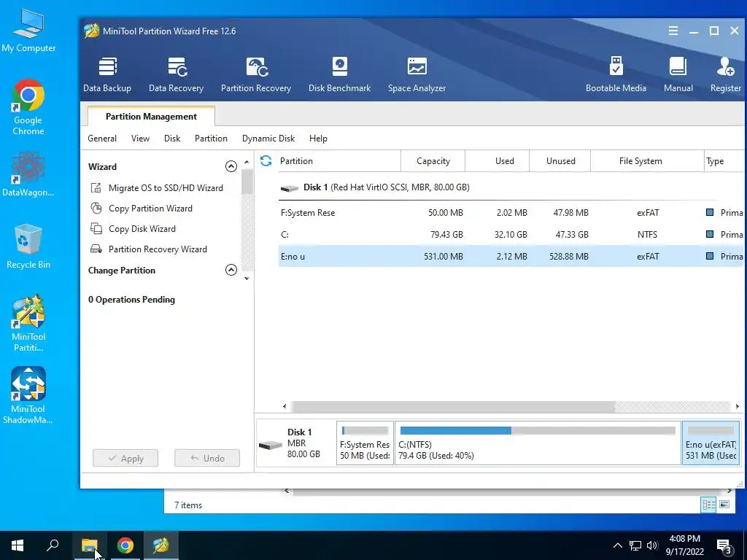Open the Disk menu
Image resolution: width=747 pixels, height=560 pixels.
tap(172, 139)
